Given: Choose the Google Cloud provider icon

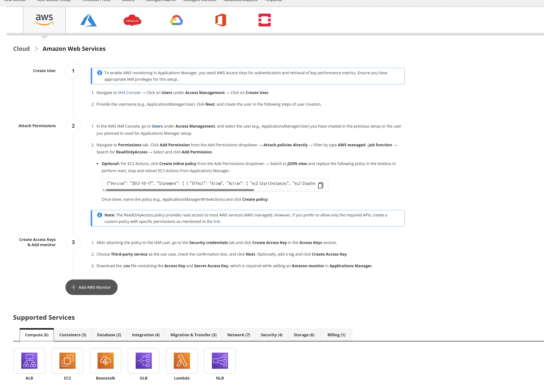Looking at the screenshot, I should 177,20.
